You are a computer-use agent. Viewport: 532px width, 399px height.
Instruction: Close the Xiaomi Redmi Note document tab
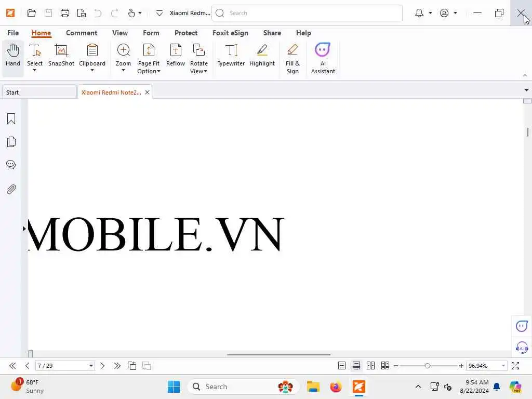click(147, 92)
